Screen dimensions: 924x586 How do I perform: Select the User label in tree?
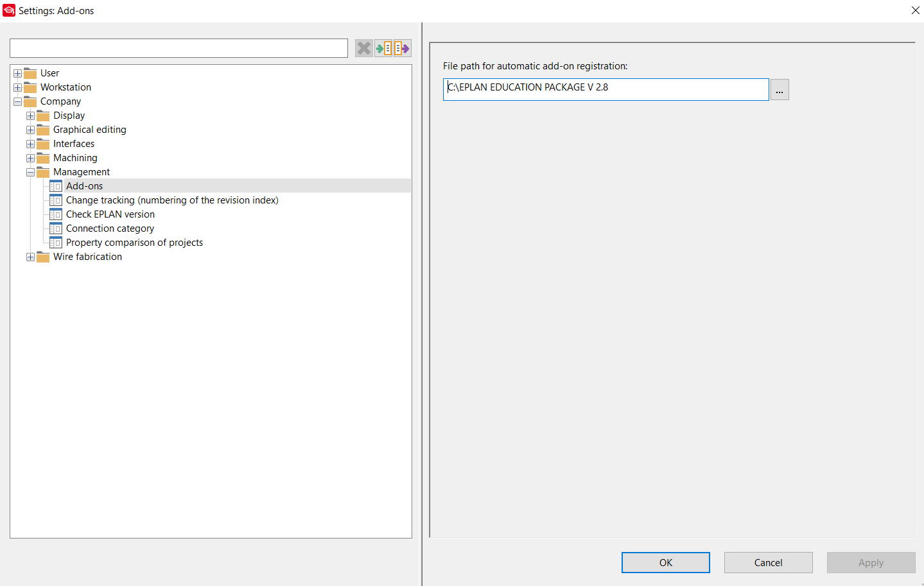click(49, 73)
